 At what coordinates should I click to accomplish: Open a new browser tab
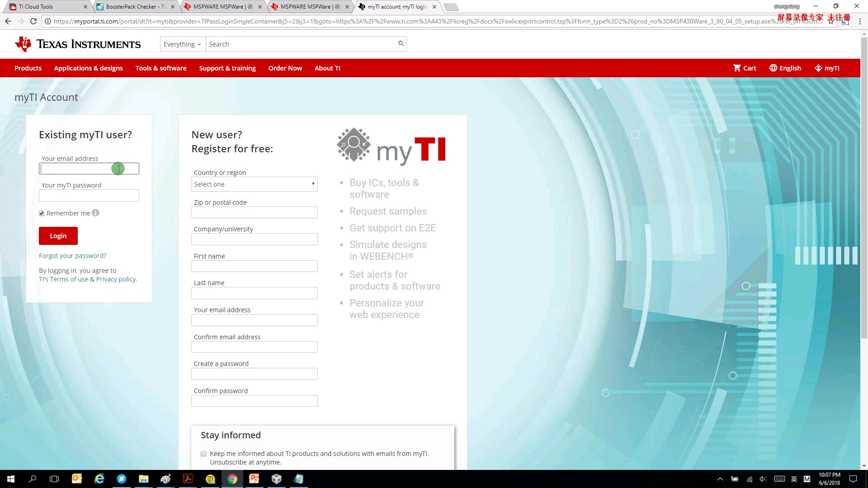451,7
